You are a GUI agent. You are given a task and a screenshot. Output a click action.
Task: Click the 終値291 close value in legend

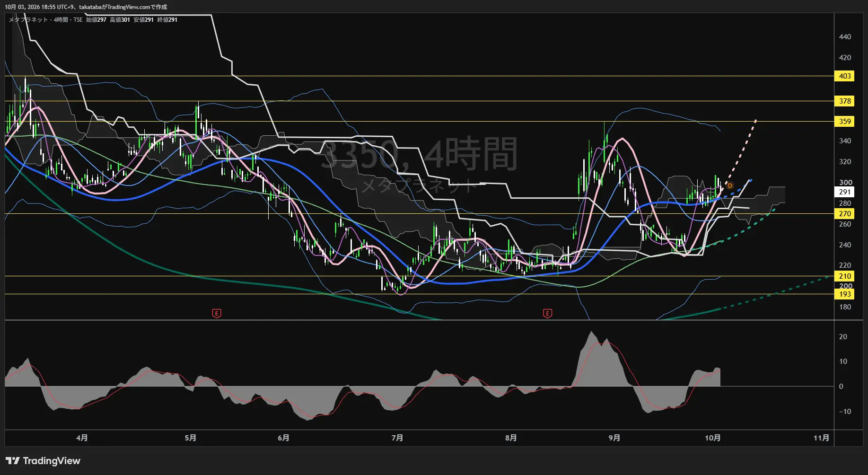(x=167, y=20)
